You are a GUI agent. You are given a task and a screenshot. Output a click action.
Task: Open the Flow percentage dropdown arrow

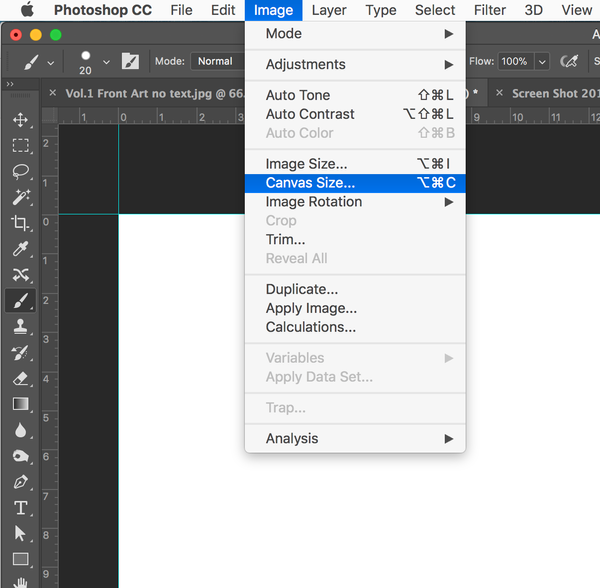542,62
